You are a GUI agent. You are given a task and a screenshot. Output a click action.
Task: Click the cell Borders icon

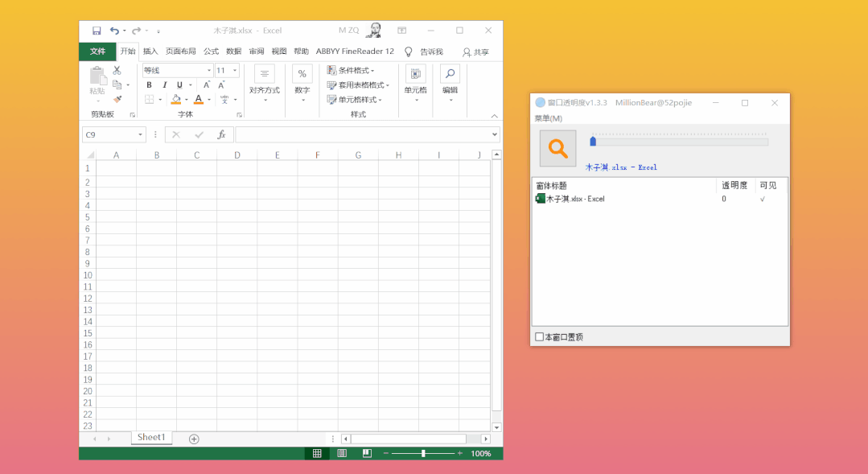150,99
